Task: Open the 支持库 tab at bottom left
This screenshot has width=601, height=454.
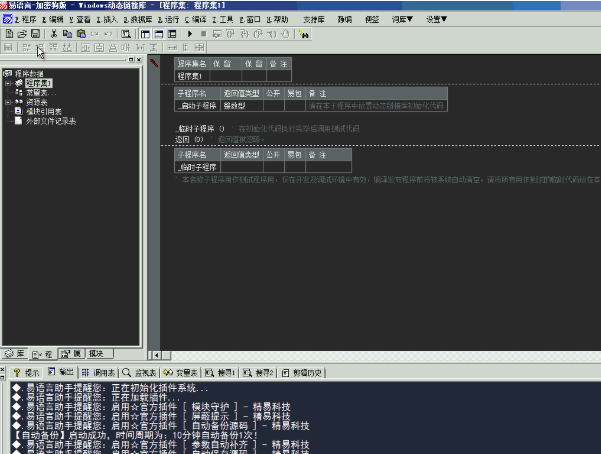Action: 17,354
